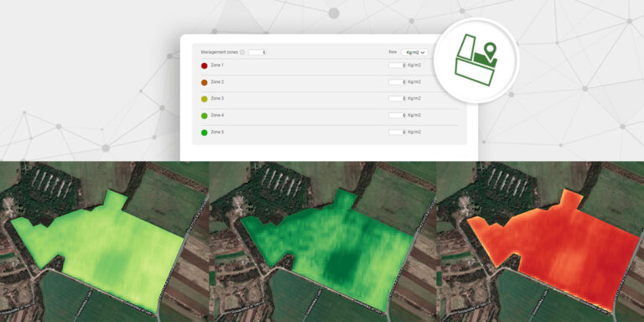This screenshot has width=644, height=322.
Task: Select the orange Zone 2 color swatch
Action: (x=204, y=82)
